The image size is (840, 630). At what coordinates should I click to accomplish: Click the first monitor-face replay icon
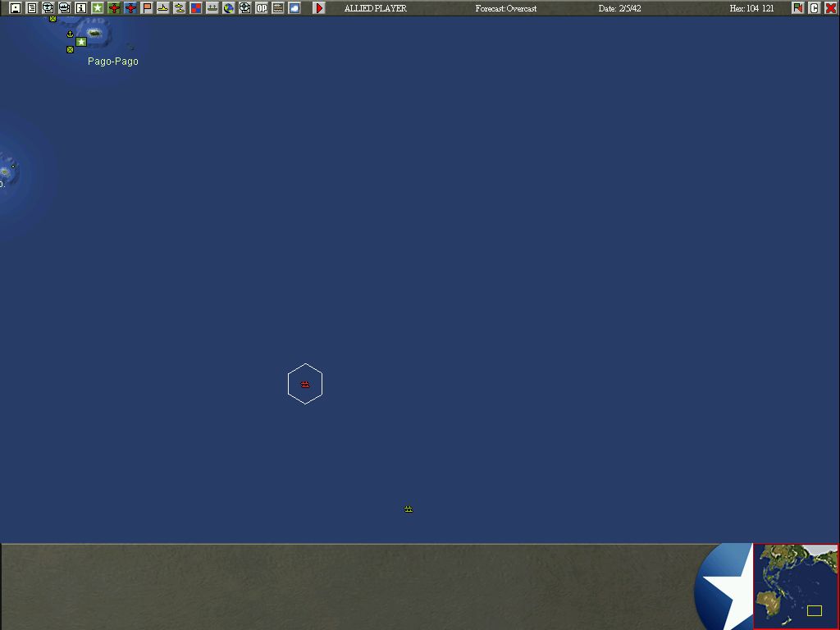[48, 8]
